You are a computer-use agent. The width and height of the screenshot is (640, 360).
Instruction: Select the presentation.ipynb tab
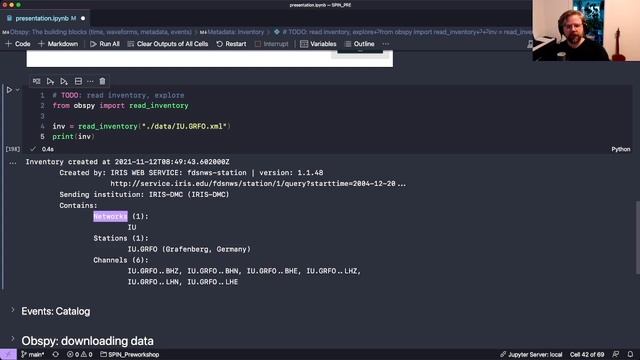tap(45, 18)
